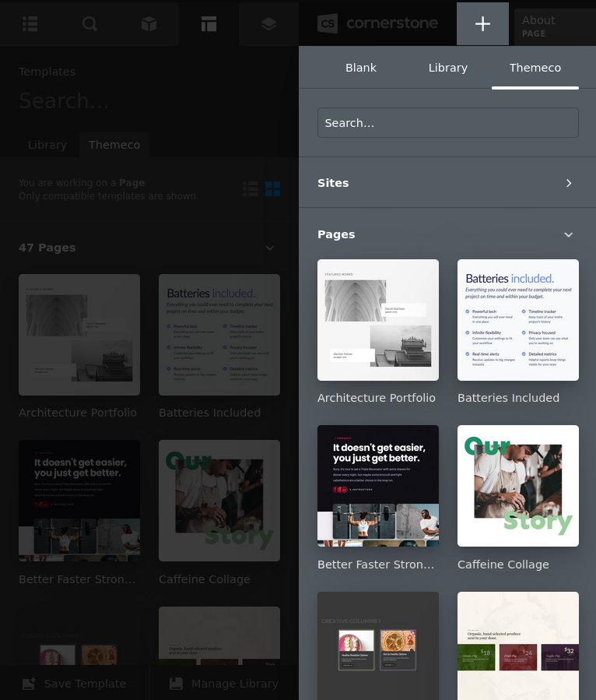Collapse the 47 Pages section chevron
The height and width of the screenshot is (700, 596).
point(269,248)
